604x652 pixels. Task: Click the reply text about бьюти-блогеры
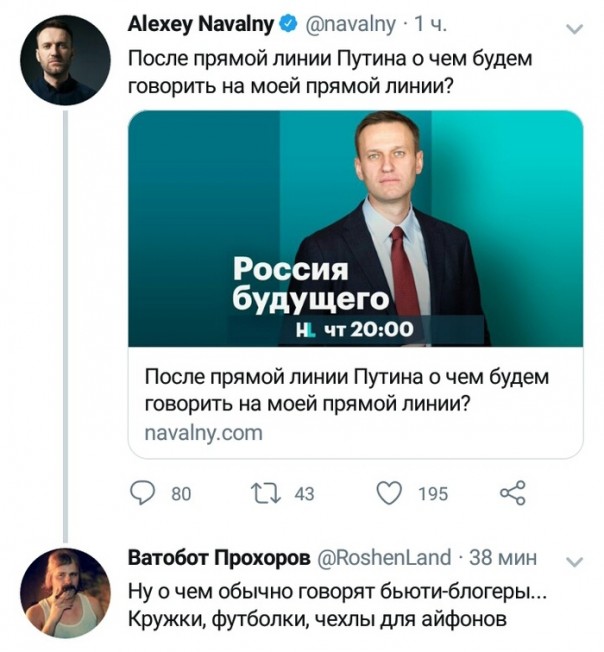tap(337, 604)
